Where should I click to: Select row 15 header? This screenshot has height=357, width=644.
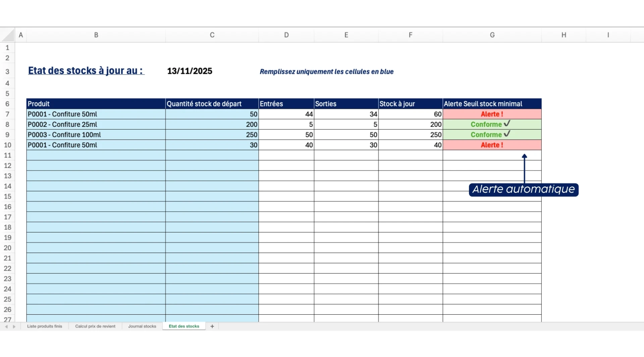click(x=7, y=196)
